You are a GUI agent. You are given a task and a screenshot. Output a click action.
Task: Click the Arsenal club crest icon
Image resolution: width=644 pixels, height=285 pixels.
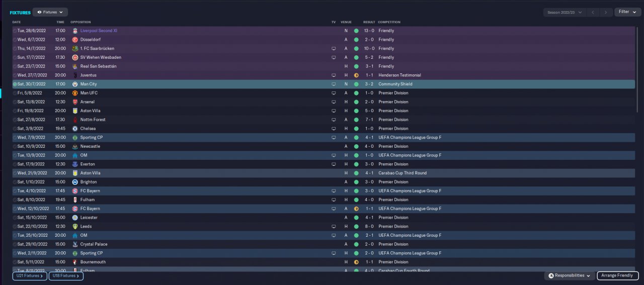75,102
